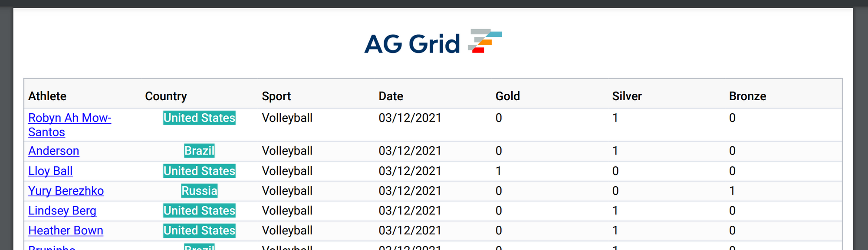Image resolution: width=868 pixels, height=250 pixels.
Task: Click the Athlete column header
Action: 47,96
